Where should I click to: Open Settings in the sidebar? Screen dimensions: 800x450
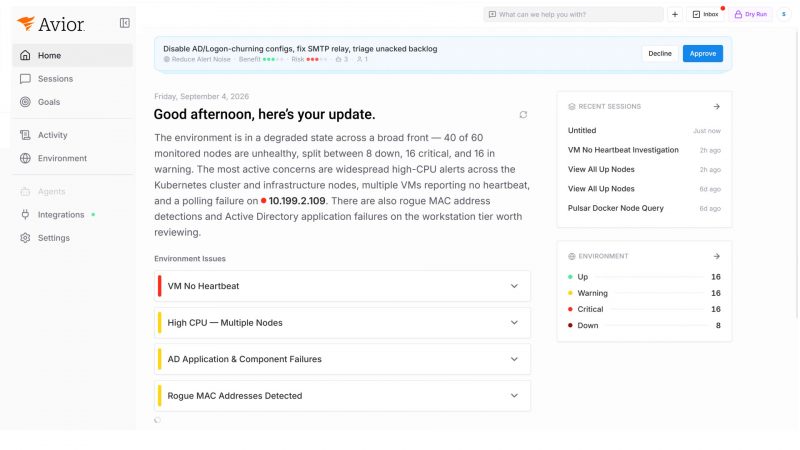coord(72,238)
